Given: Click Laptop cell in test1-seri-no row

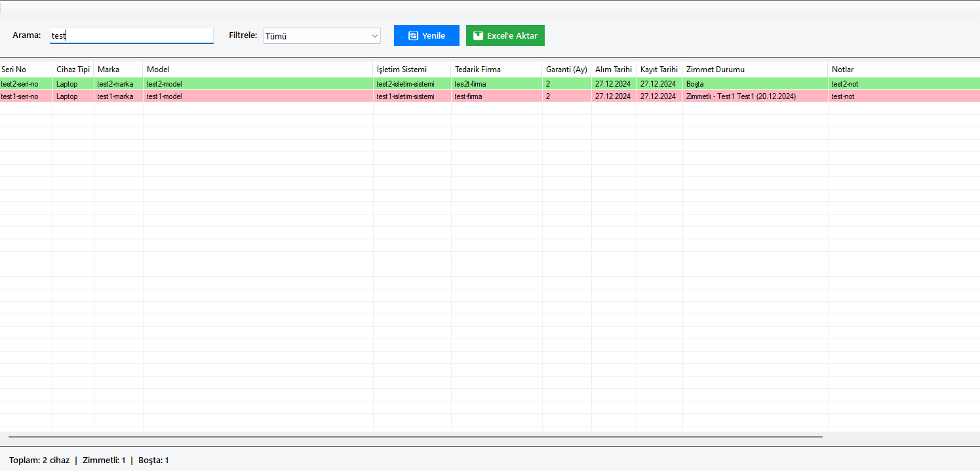Looking at the screenshot, I should click(x=73, y=96).
